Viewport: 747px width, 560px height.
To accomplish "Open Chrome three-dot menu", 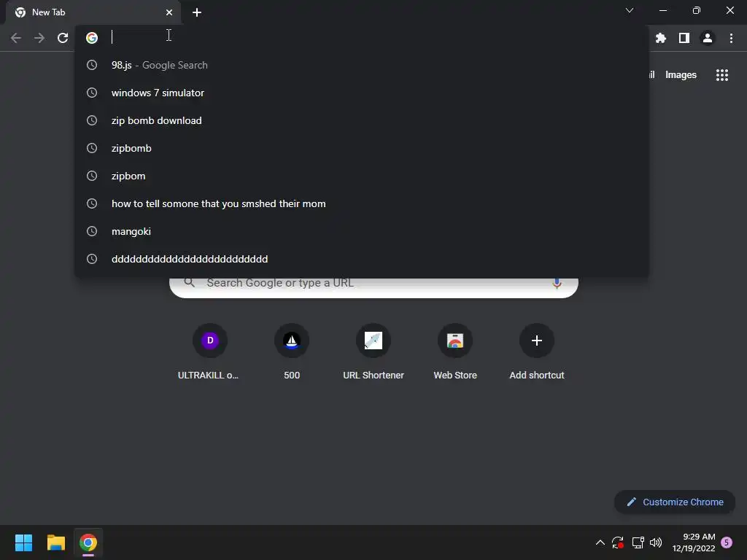I will click(731, 38).
